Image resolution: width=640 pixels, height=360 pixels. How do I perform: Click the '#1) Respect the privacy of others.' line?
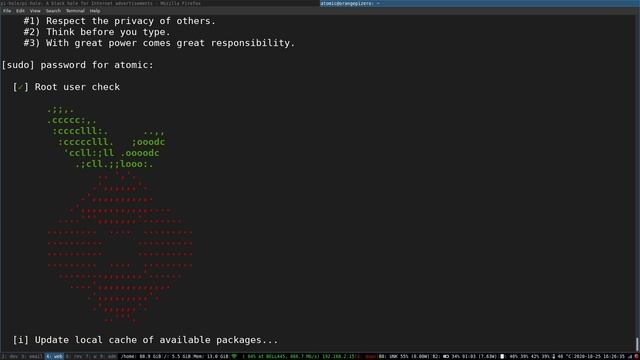120,21
